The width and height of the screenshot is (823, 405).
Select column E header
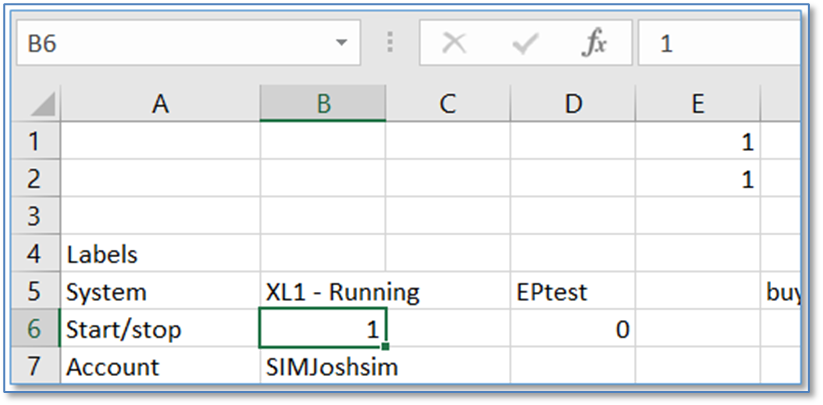pos(697,103)
